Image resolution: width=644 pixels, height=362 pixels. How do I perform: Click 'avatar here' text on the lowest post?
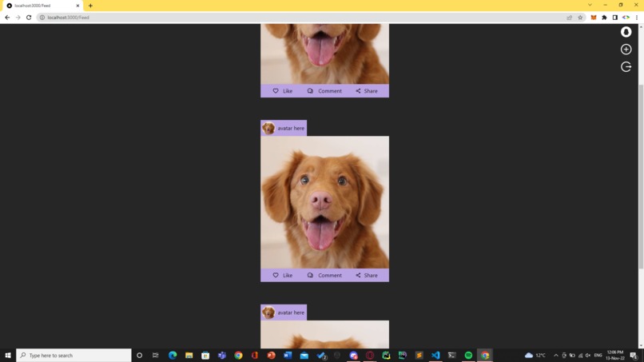click(291, 312)
